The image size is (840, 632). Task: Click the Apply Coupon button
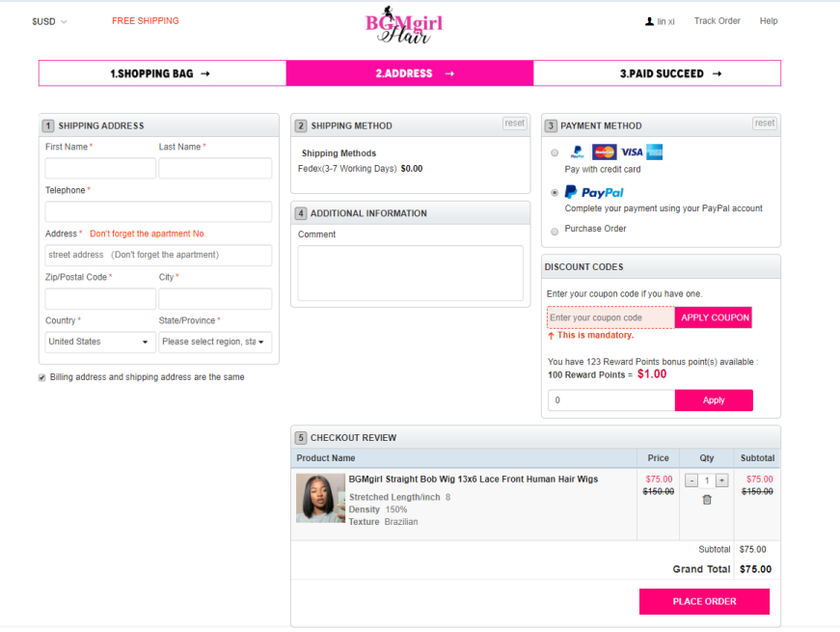click(x=714, y=317)
